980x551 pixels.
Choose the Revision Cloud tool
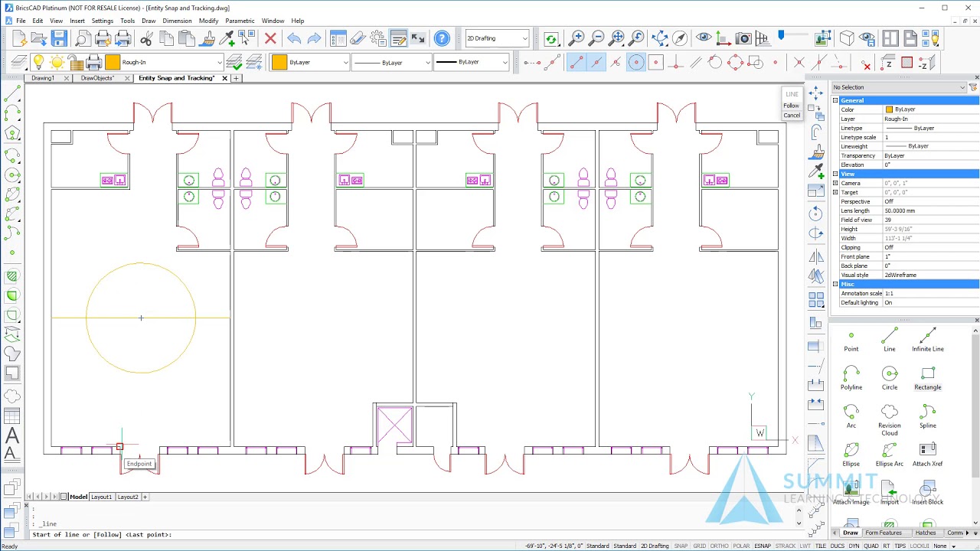890,419
